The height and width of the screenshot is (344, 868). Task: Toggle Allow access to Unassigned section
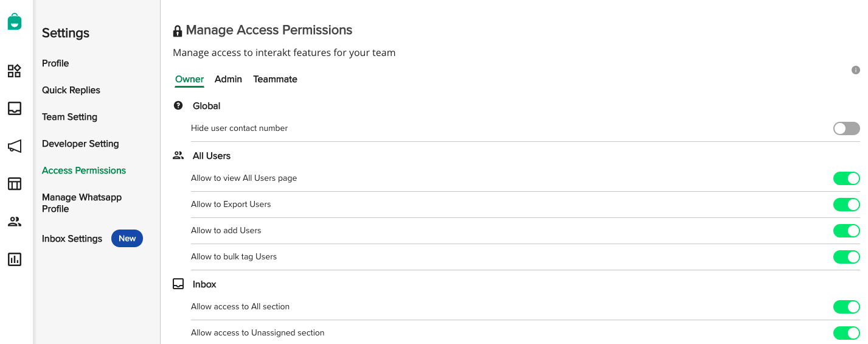[847, 333]
